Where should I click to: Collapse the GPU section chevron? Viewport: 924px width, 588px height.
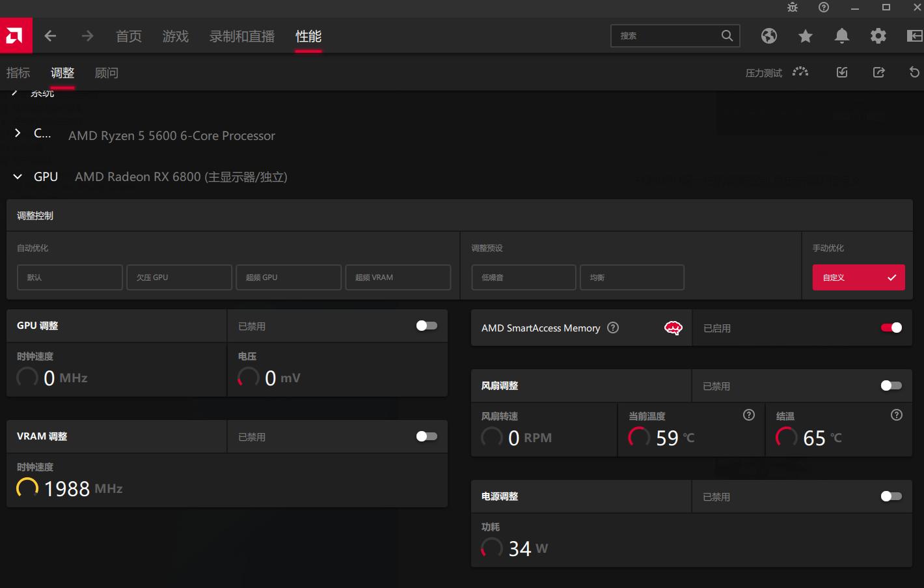[18, 176]
